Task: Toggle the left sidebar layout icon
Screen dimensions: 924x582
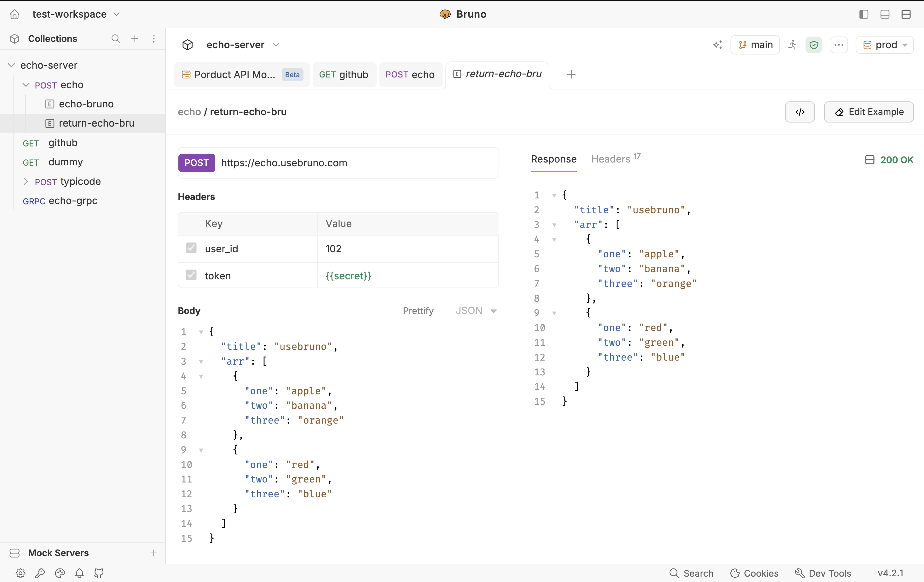Action: point(863,14)
